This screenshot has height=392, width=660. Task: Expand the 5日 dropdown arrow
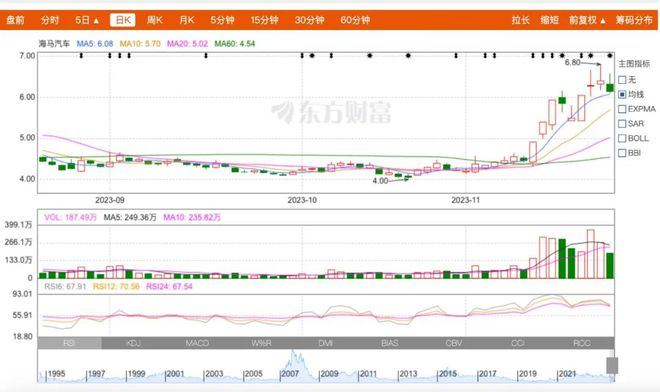(x=96, y=21)
